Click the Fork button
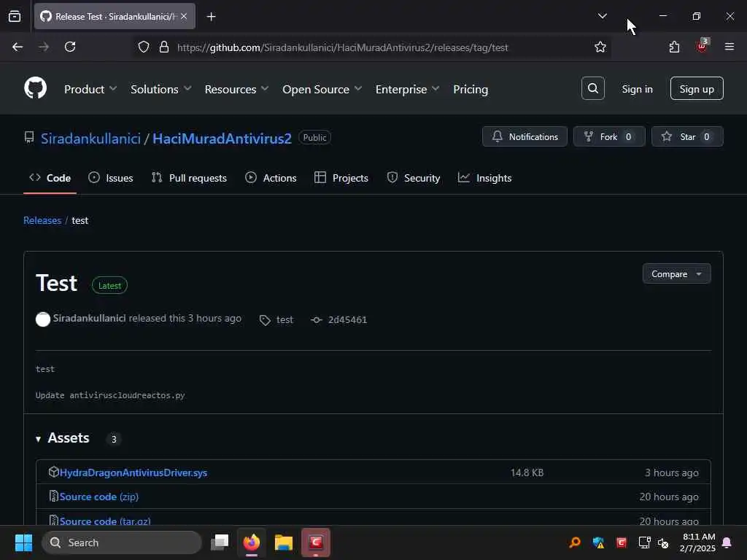Image resolution: width=747 pixels, height=560 pixels. (x=609, y=136)
